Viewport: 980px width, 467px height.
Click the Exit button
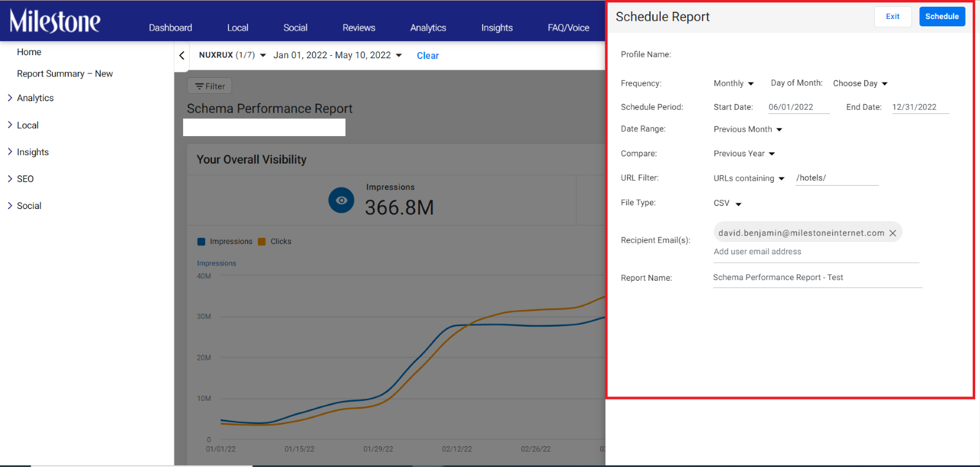point(892,17)
